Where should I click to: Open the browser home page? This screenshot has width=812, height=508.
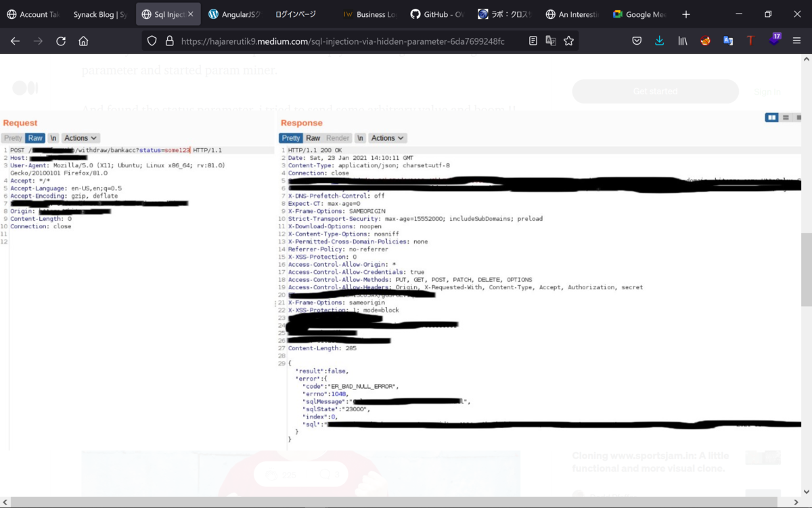(x=83, y=41)
